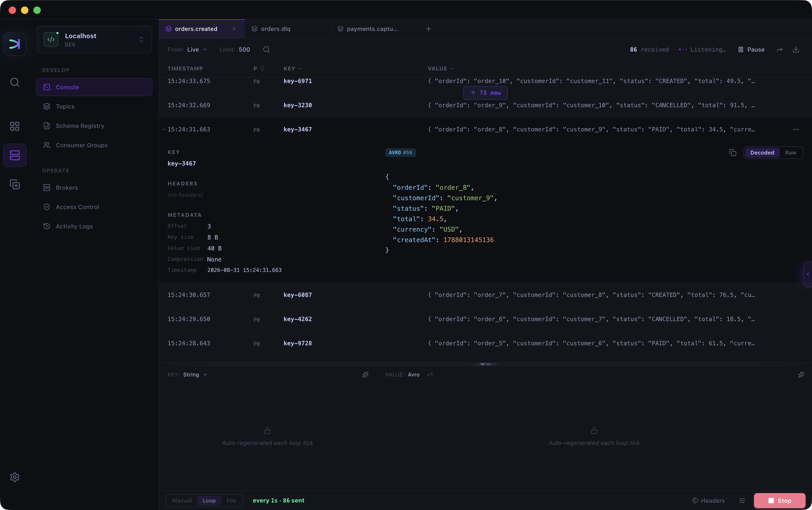Open Console in the sidebar
Screen dimensions: 812x510
tap(94, 87)
